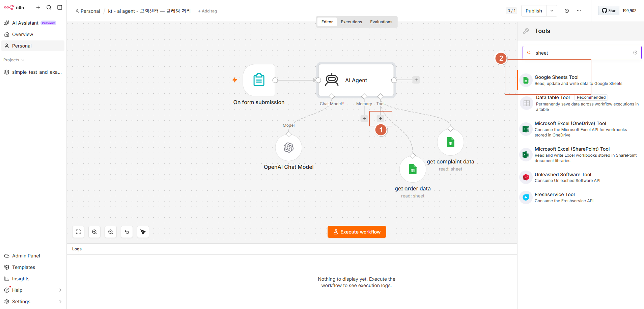The image size is (644, 309).
Task: Click the tidy up workflow icon
Action: point(143,232)
